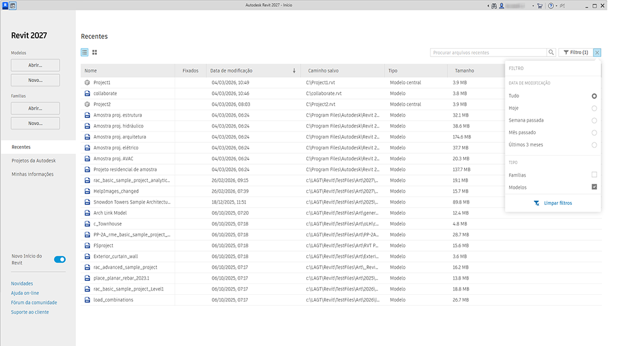
Task: Click the connectivity status icon beside Help
Action: pyautogui.click(x=562, y=5)
